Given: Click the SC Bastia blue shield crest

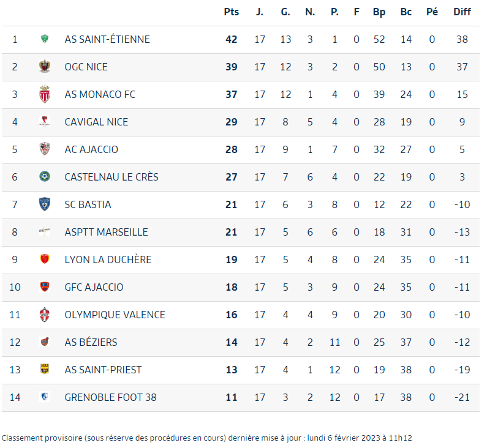Looking at the screenshot, I should coord(45,204).
